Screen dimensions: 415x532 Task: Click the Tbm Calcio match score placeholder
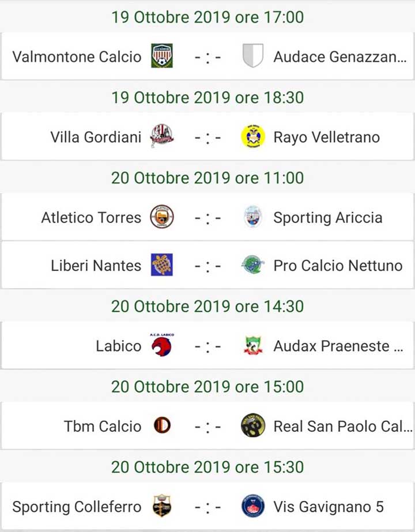click(207, 427)
